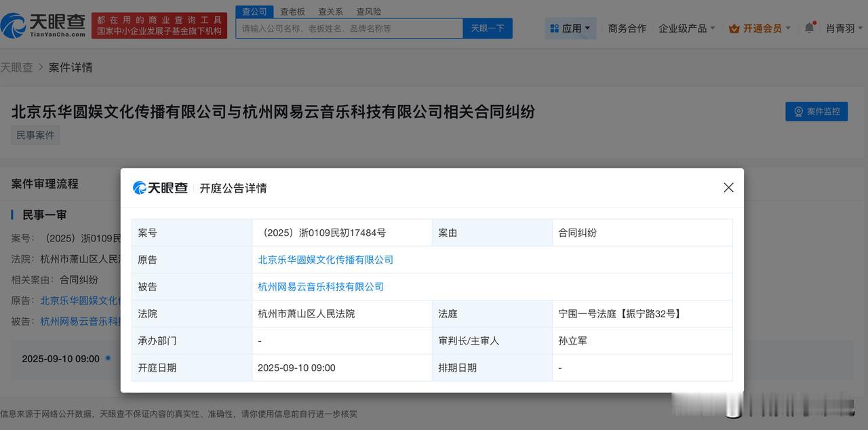The image size is (868, 430).
Task: Click the crown icon beside 开通会员
Action: [734, 28]
